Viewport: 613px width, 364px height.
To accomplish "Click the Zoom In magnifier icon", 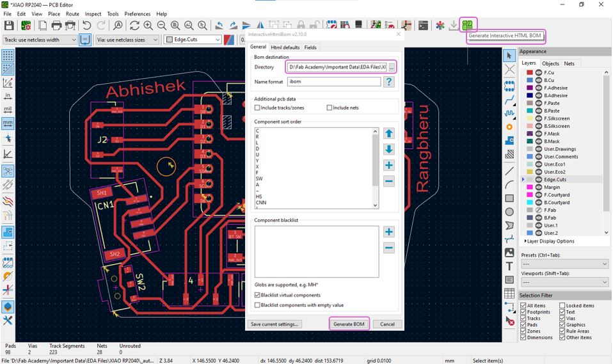I will coord(148,26).
